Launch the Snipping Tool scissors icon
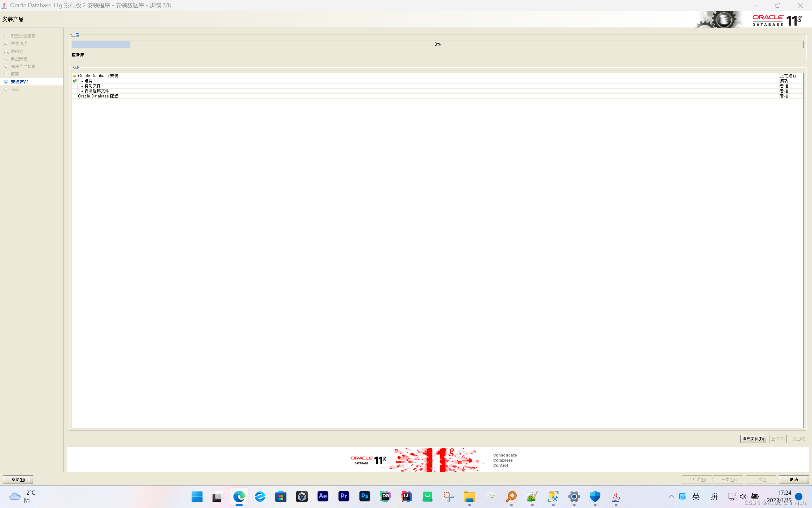812x508 pixels. point(449,496)
